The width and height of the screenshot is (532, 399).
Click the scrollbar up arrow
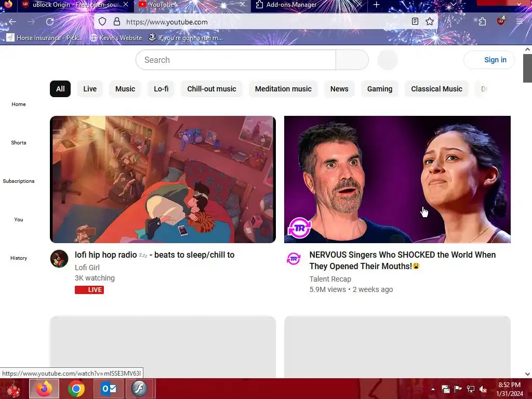point(527,49)
